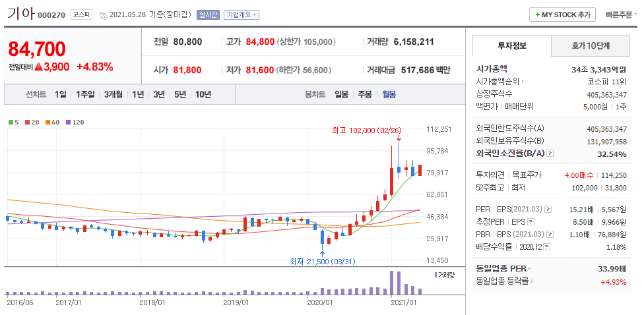The image size is (644, 315).
Task: Switch to 주봉 candle chart
Action: [365, 95]
